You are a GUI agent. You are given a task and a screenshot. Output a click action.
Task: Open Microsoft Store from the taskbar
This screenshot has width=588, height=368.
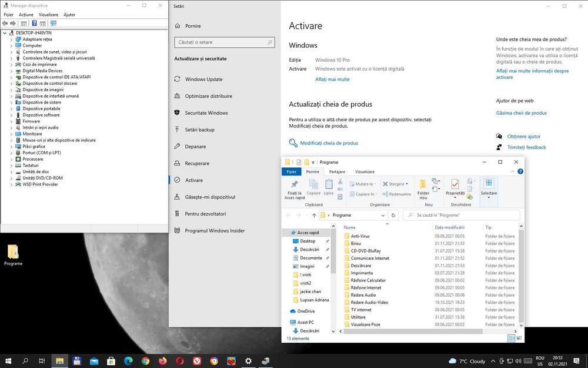[111, 361]
